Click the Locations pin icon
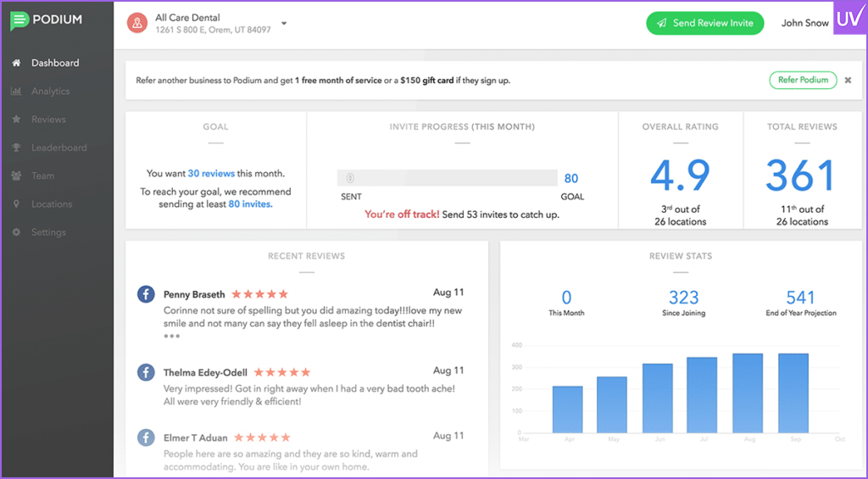This screenshot has width=868, height=479. pyautogui.click(x=17, y=203)
